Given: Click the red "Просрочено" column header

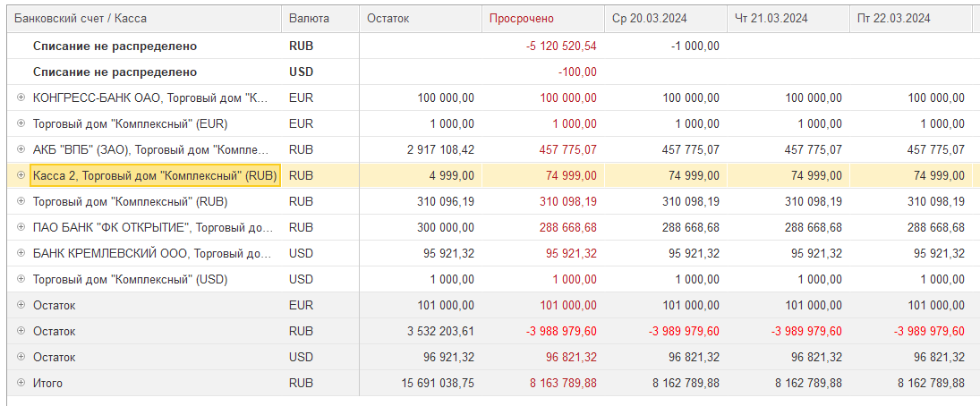Looking at the screenshot, I should (x=521, y=18).
